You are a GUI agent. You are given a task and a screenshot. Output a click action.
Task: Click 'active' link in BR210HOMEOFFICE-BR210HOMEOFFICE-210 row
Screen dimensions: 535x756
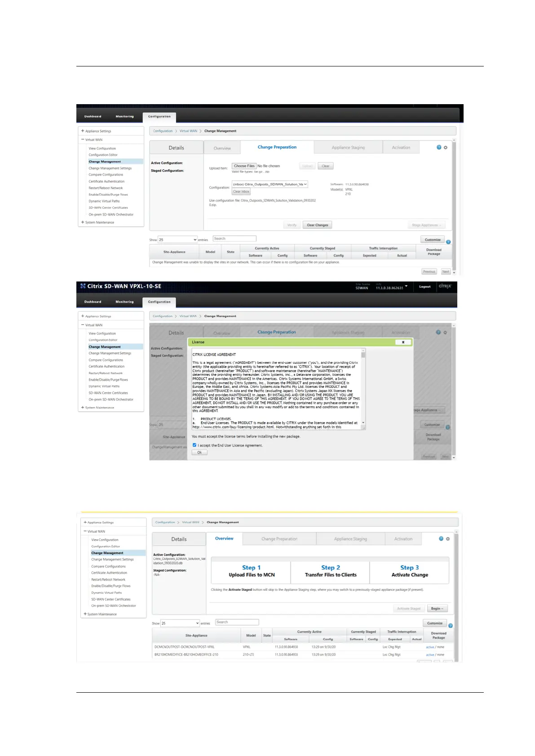(430, 655)
